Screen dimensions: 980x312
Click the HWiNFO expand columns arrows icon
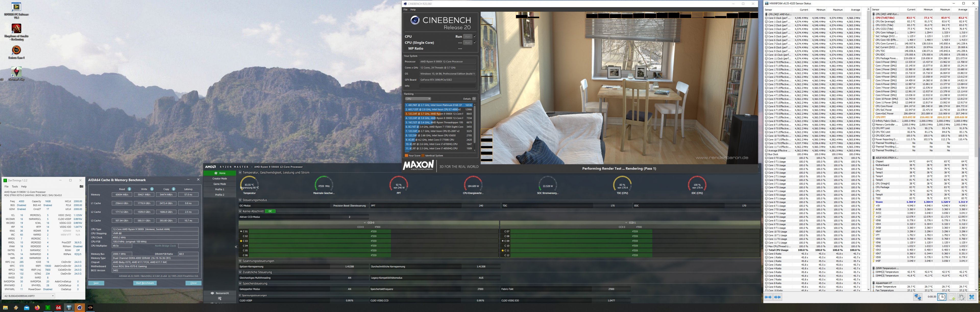pos(768,297)
